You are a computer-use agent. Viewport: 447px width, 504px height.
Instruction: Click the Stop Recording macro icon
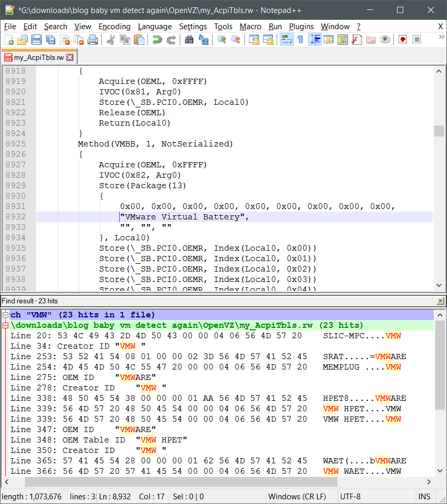417,40
